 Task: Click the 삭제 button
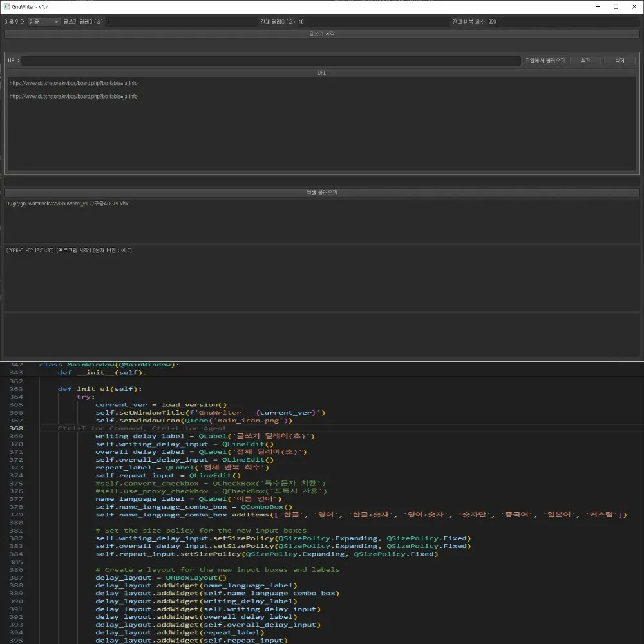tap(620, 61)
